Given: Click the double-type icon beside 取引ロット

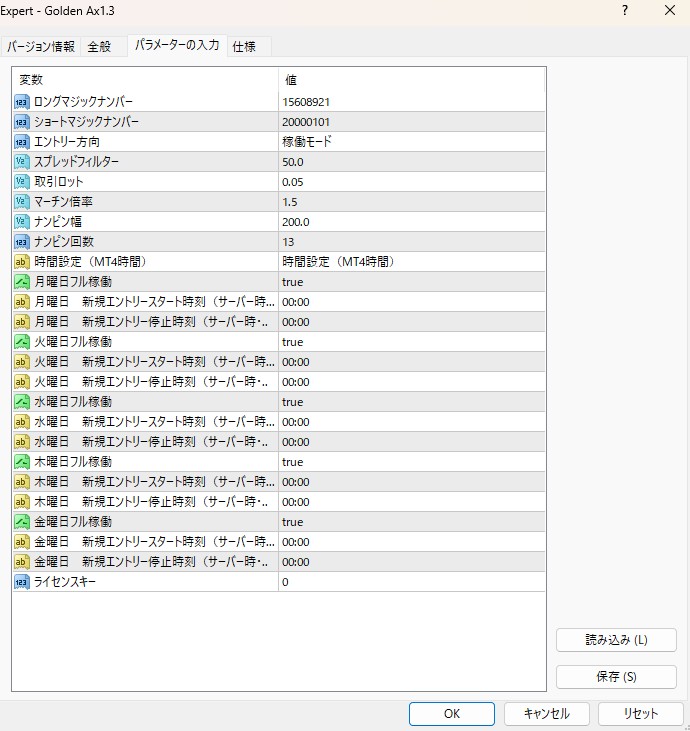Looking at the screenshot, I should [x=21, y=182].
